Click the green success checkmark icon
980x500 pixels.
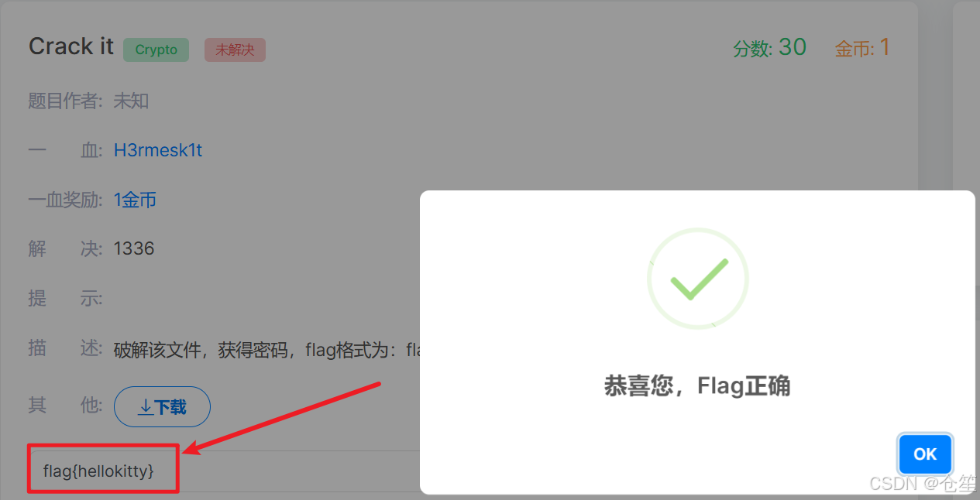tap(698, 279)
